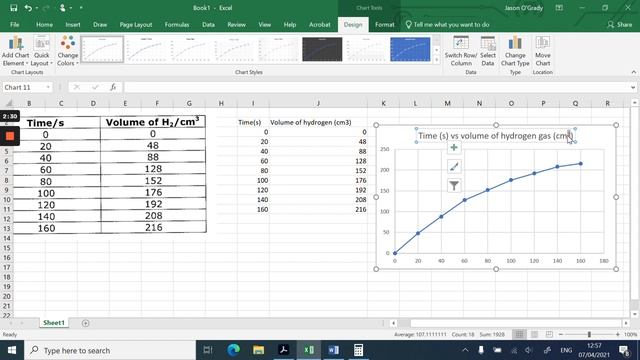The width and height of the screenshot is (640, 360).
Task: Open Chart Filters funnel button
Action: click(x=454, y=186)
